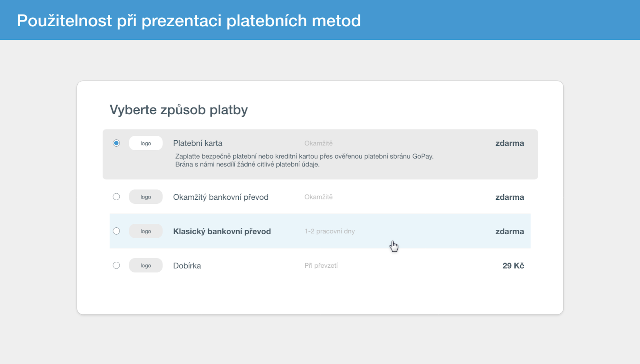640x364 pixels.
Task: Click the logo badge beside Dobírka
Action: coord(146,265)
